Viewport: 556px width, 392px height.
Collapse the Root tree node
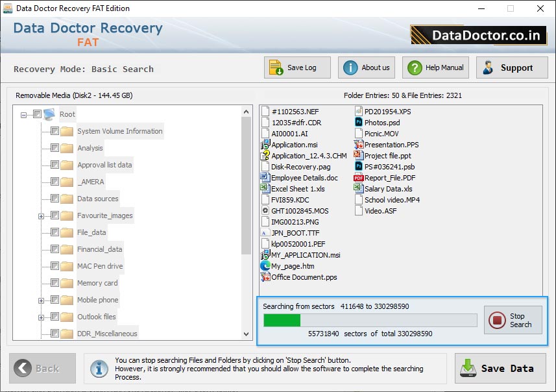[x=24, y=115]
